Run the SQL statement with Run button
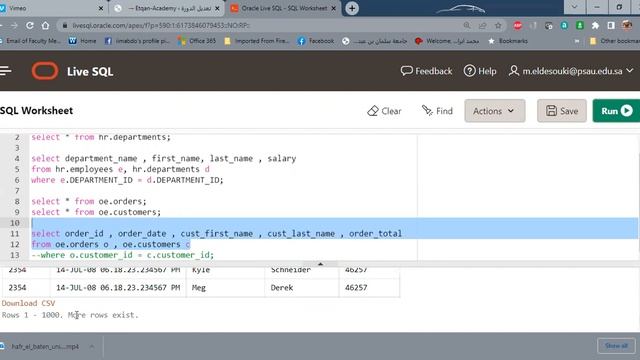Viewport: 640px width, 360px height. (616, 111)
